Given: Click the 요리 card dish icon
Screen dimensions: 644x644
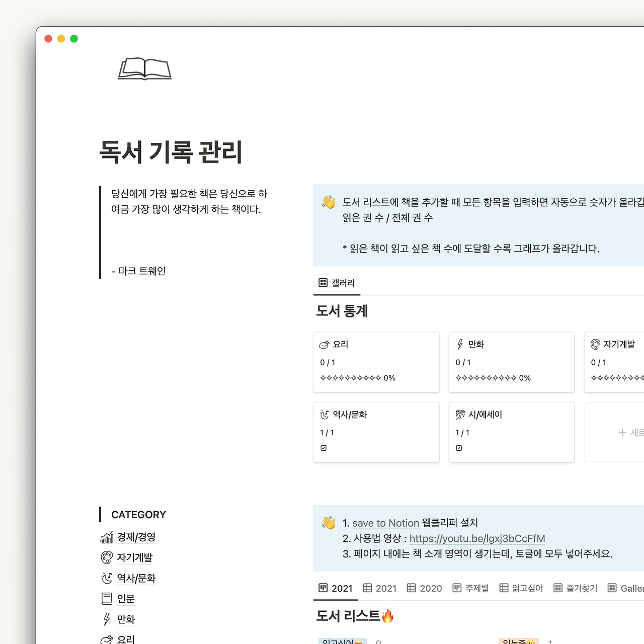Looking at the screenshot, I should [x=324, y=345].
